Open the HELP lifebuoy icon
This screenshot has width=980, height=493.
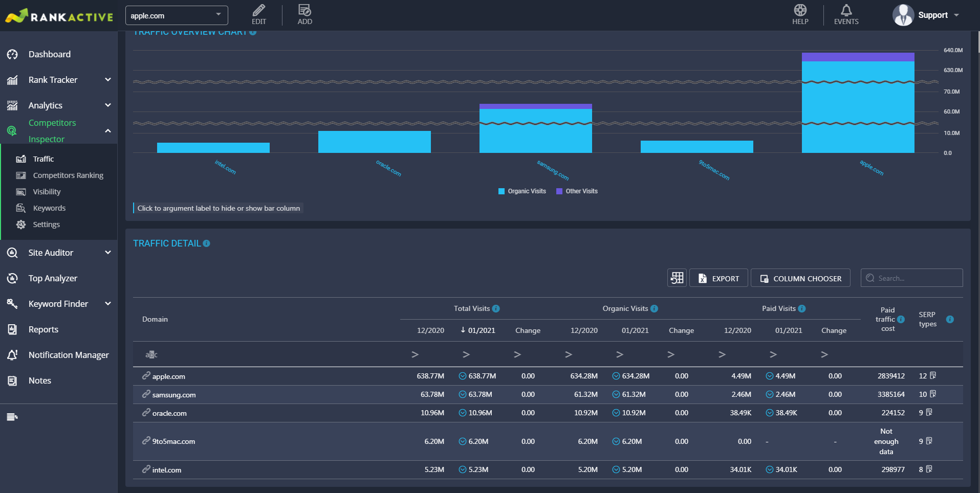pyautogui.click(x=800, y=10)
